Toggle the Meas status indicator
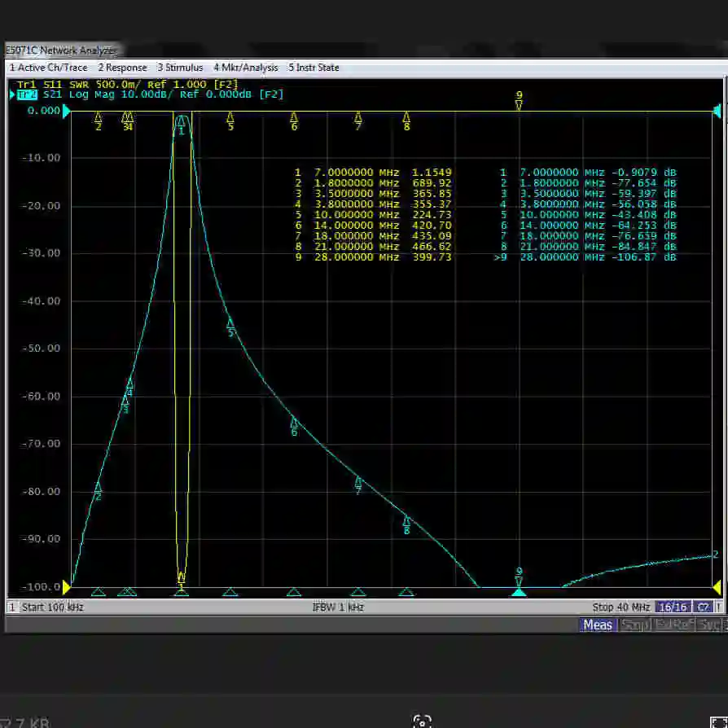728x728 pixels. tap(597, 625)
